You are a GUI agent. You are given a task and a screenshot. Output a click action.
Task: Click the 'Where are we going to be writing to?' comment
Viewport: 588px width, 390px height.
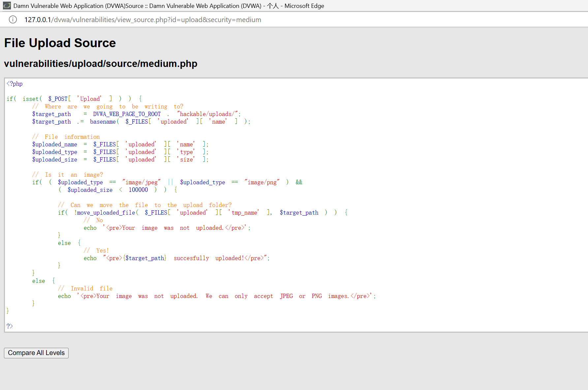(108, 106)
